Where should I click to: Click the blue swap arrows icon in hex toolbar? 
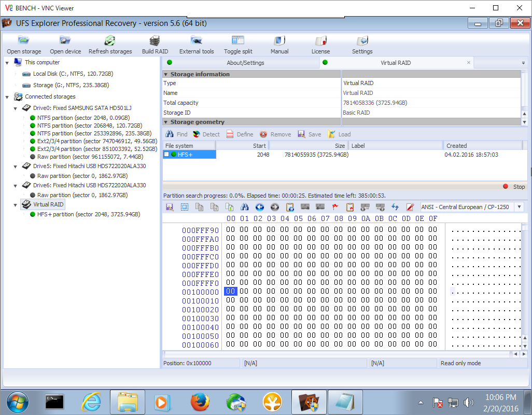(395, 207)
